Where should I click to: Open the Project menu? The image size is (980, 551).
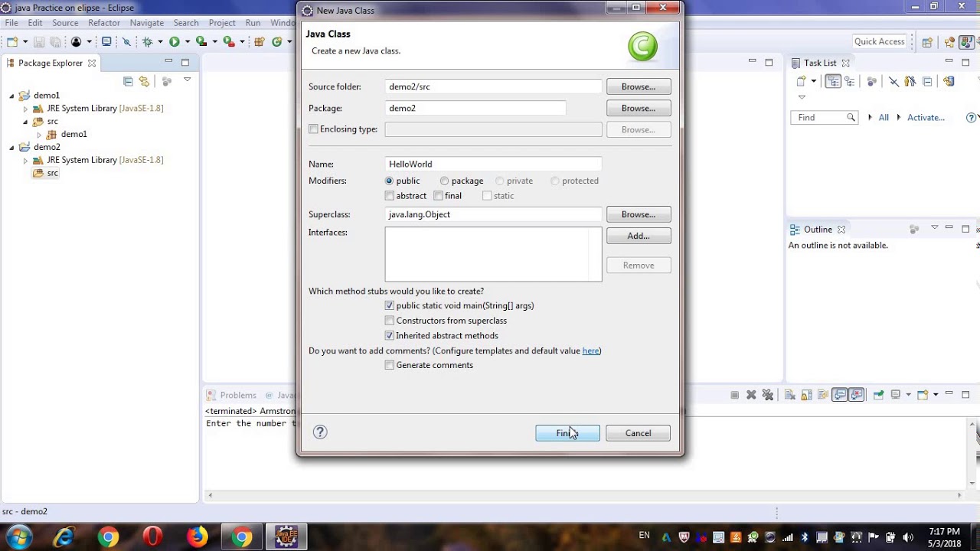point(222,23)
